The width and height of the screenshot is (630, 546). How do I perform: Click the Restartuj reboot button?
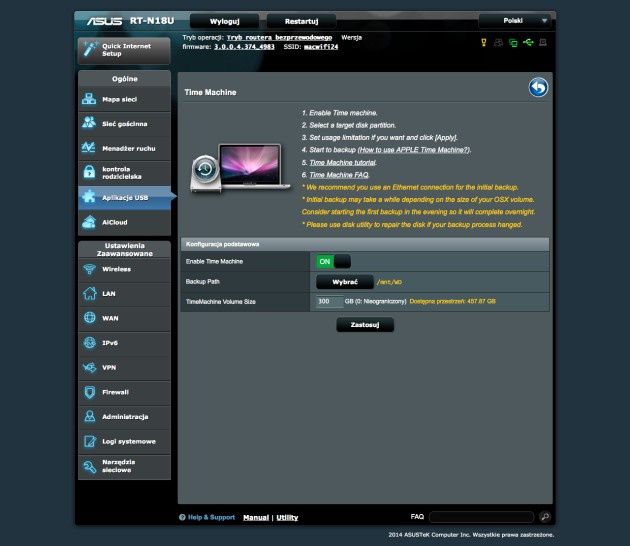(x=301, y=21)
